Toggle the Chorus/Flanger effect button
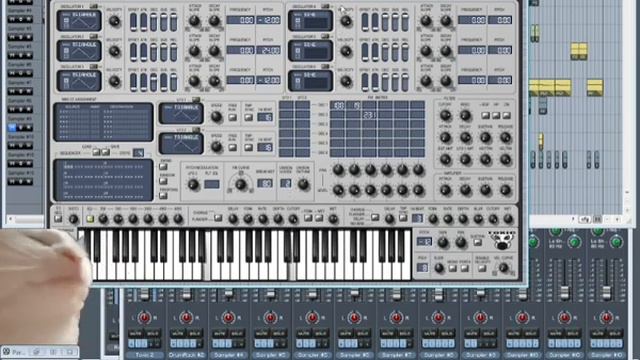The image size is (640, 360). pyautogui.click(x=218, y=218)
